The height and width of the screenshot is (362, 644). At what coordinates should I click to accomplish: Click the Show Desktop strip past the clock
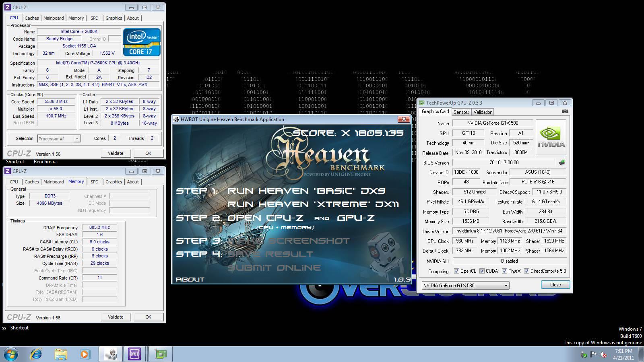click(x=641, y=354)
